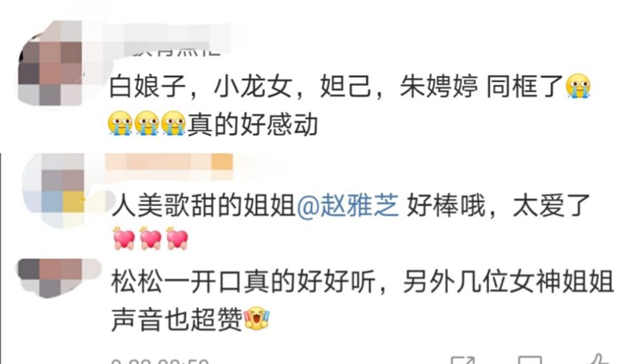
Task: Click the emoji after 声音也超赞
Action: point(256,318)
